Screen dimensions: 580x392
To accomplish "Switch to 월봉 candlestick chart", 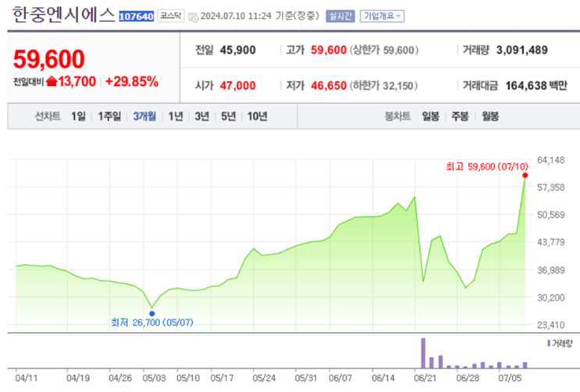I will [x=490, y=116].
